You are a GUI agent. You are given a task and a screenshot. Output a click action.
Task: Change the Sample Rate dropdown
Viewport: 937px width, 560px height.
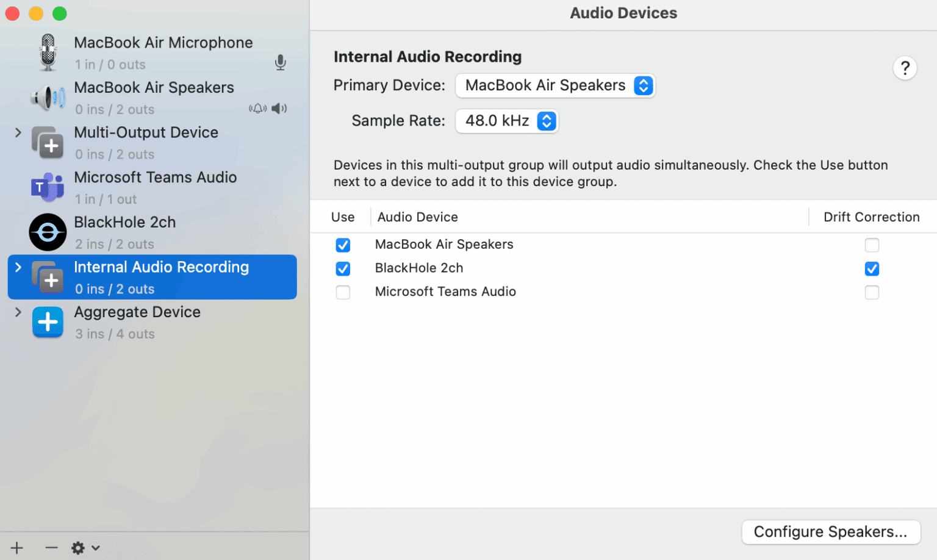pyautogui.click(x=506, y=121)
